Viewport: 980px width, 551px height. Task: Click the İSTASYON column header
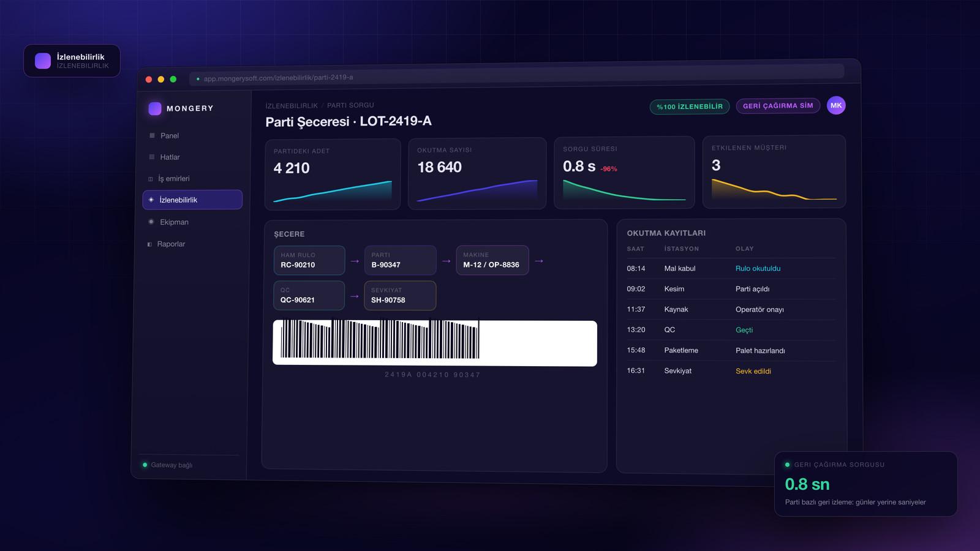pos(682,249)
